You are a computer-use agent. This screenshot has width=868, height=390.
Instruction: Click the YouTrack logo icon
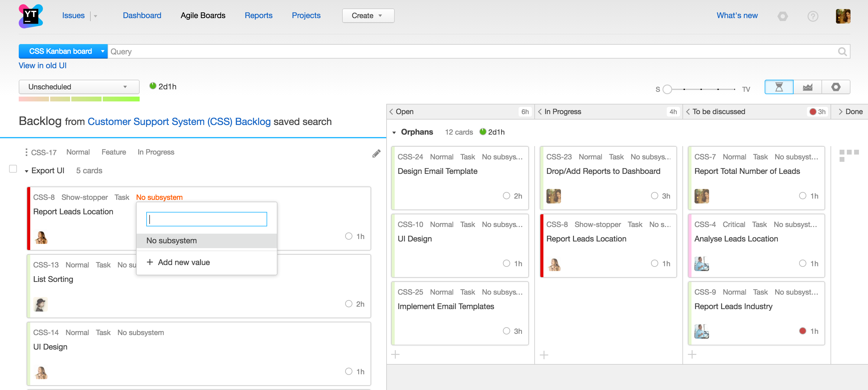click(x=31, y=16)
